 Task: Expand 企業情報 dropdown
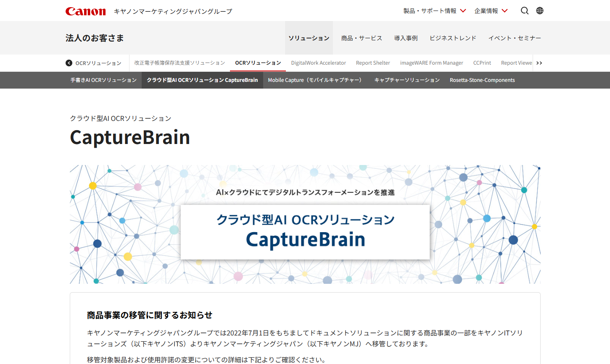[491, 11]
